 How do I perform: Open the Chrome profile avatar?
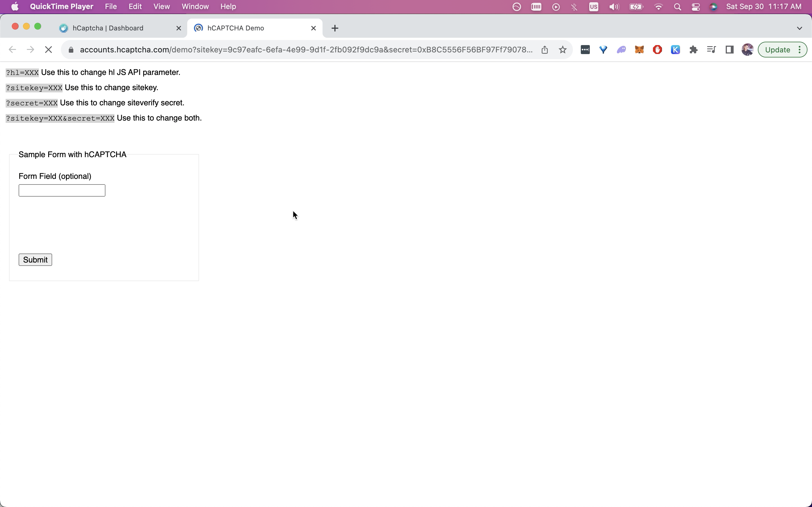pyautogui.click(x=747, y=50)
